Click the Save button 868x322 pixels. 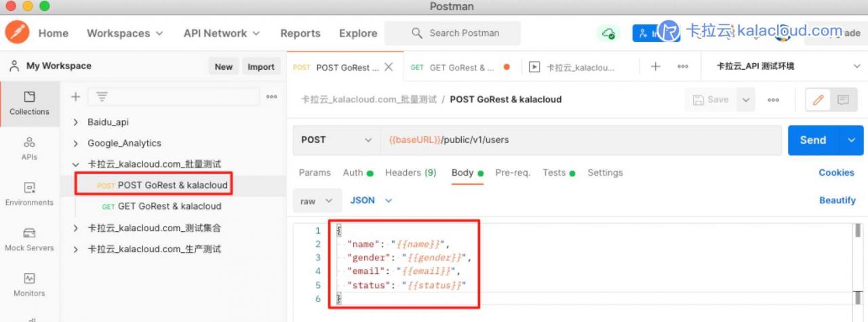711,100
